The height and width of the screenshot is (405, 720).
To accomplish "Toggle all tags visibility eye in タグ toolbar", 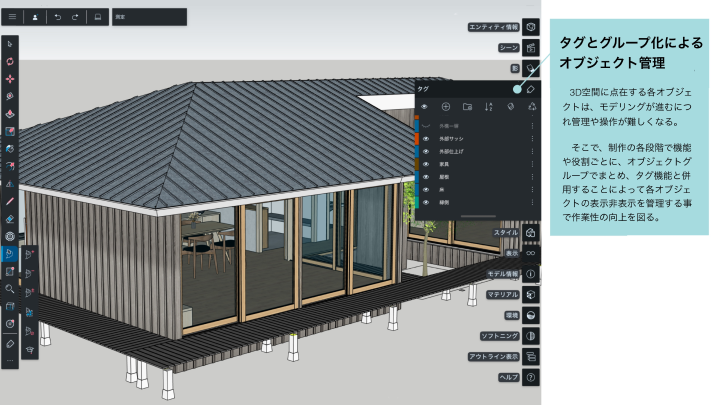I will pyautogui.click(x=424, y=107).
